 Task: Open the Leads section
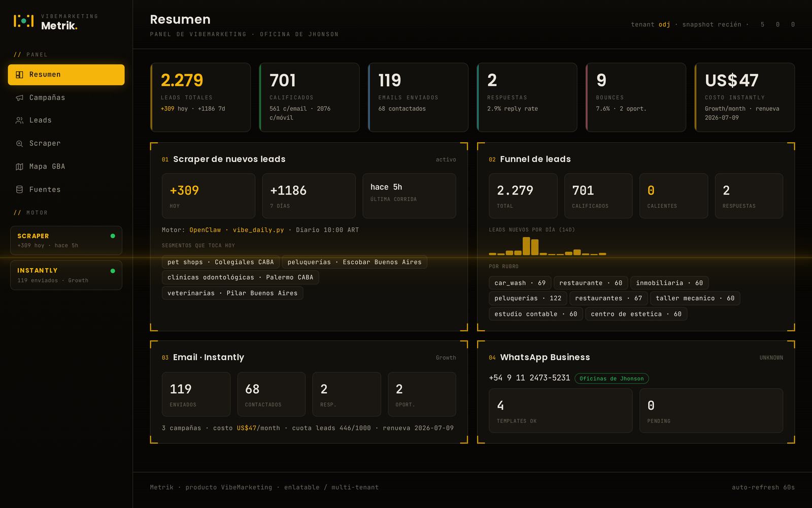(66, 120)
